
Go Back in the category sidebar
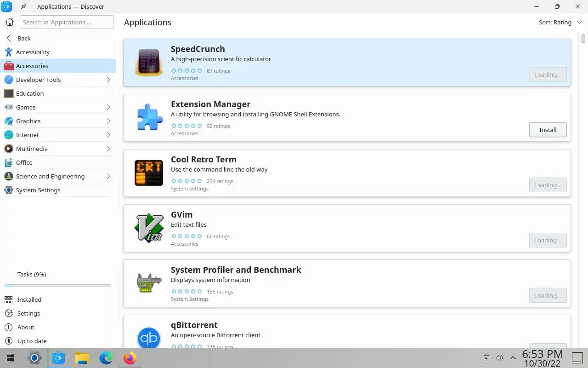click(x=58, y=38)
